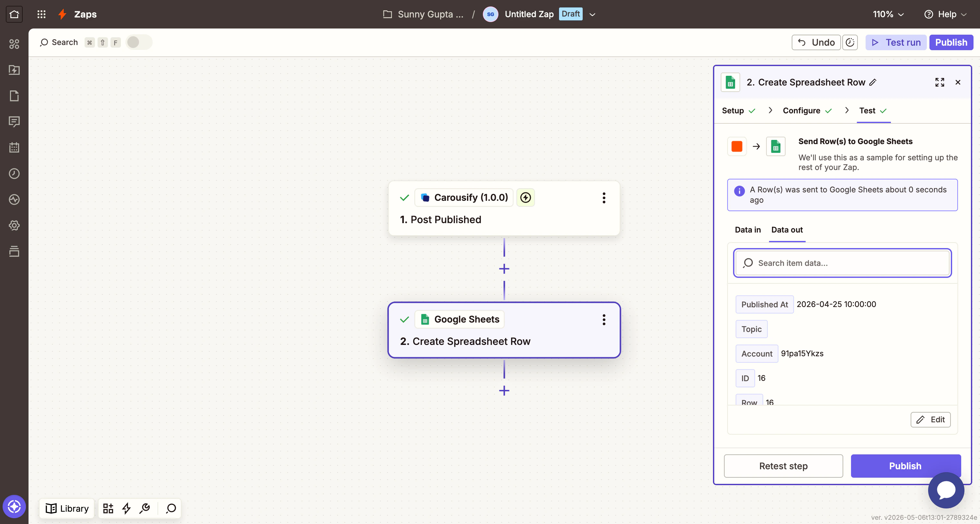Image resolution: width=980 pixels, height=524 pixels.
Task: Click the wrench tool in bottom toolbar
Action: (145, 508)
